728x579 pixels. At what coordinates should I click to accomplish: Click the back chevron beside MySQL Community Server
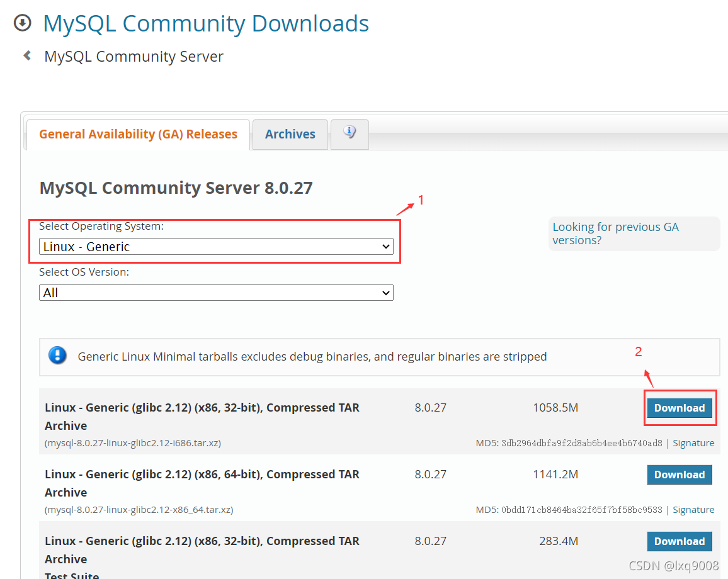(27, 55)
